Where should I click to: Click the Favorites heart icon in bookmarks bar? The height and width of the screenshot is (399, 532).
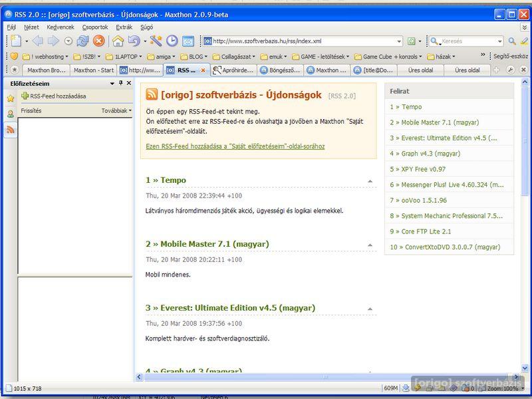(14, 57)
